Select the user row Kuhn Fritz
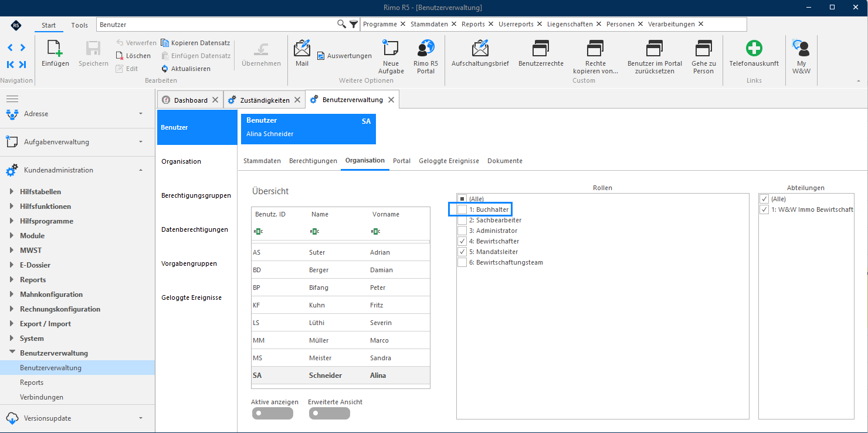The height and width of the screenshot is (433, 868). 340,305
